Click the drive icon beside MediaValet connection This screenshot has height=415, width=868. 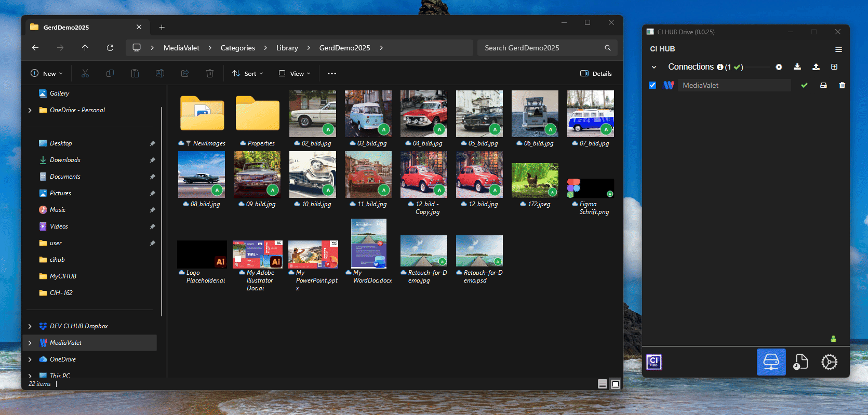[823, 85]
